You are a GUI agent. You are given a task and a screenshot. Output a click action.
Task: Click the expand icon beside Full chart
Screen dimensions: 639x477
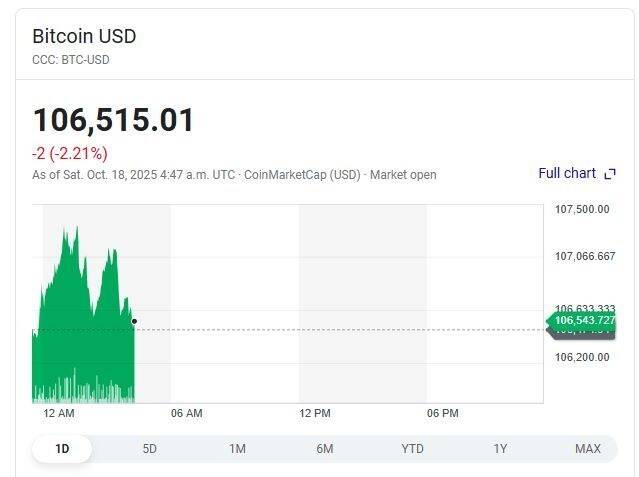pos(610,174)
